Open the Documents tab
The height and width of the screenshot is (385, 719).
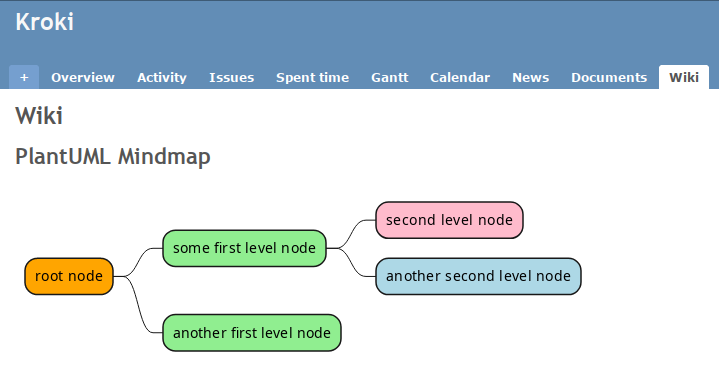pyautogui.click(x=609, y=77)
